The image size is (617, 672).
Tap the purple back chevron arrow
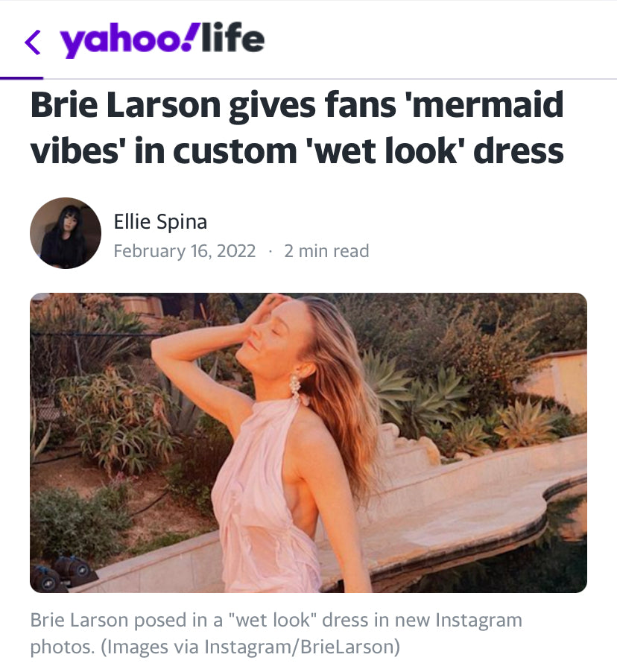tap(33, 42)
